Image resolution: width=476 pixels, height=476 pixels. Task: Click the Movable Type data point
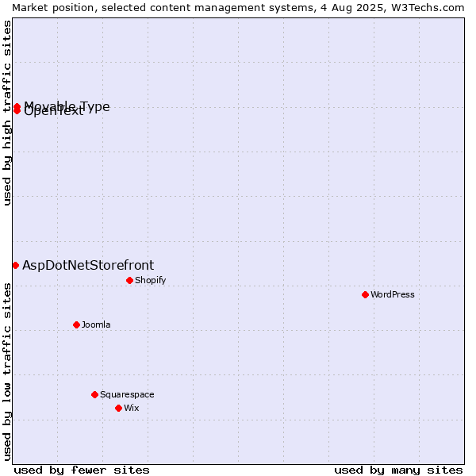coord(17,106)
